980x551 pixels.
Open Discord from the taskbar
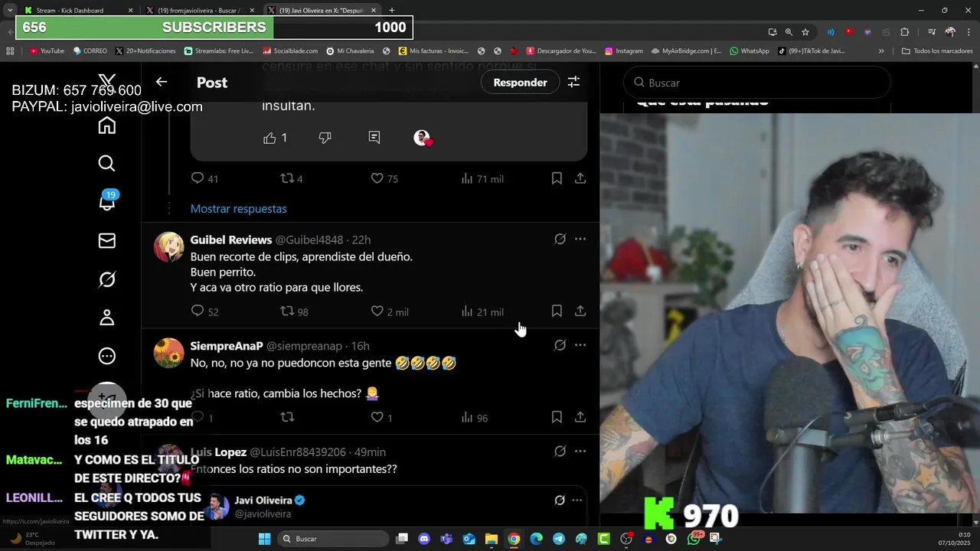[x=424, y=539]
